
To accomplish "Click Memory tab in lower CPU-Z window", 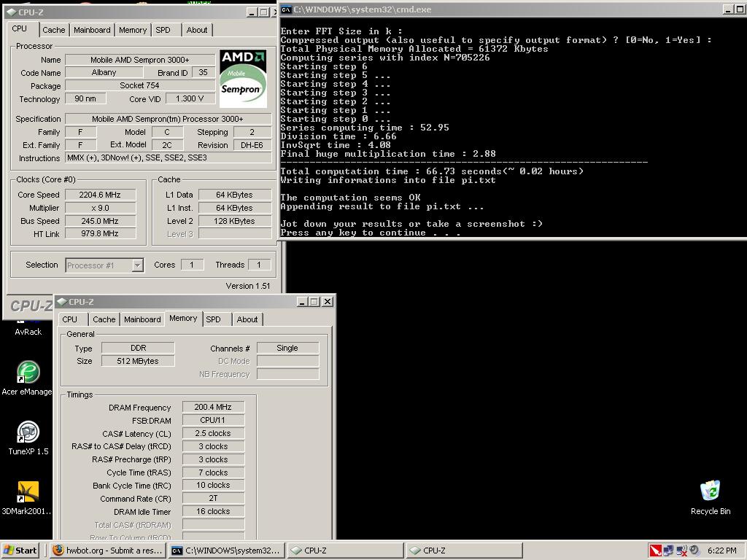I will [x=183, y=318].
